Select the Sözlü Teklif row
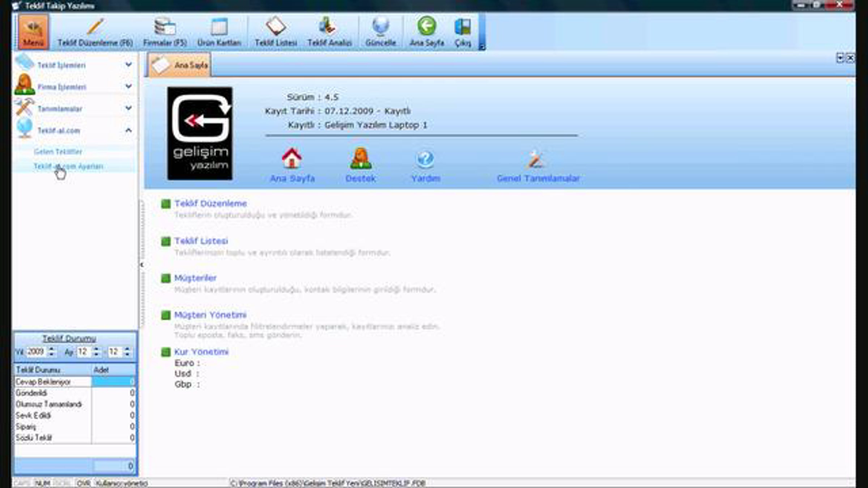The image size is (868, 488). [x=75, y=438]
